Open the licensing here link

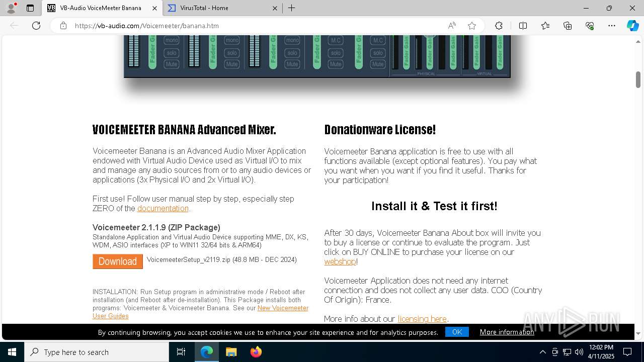(422, 319)
